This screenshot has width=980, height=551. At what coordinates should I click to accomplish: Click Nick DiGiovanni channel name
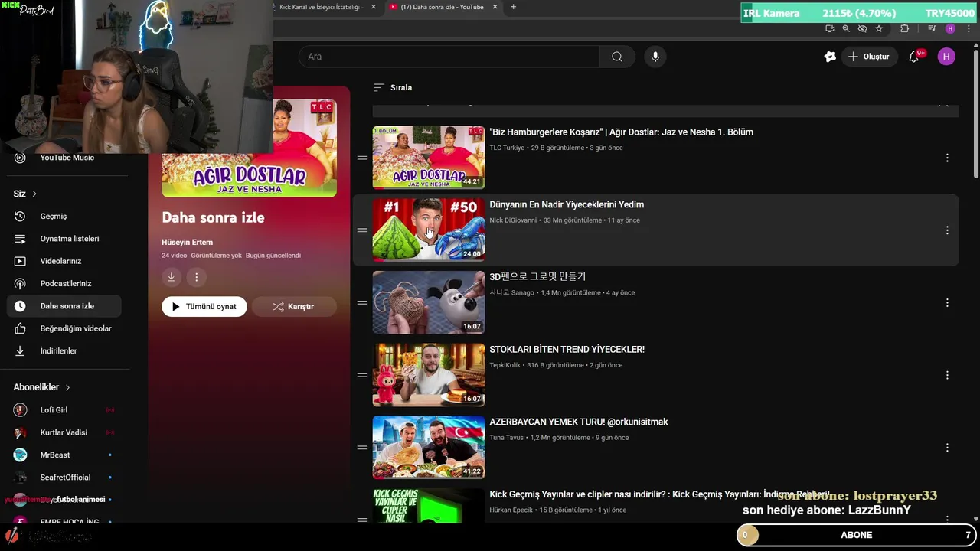(x=513, y=220)
